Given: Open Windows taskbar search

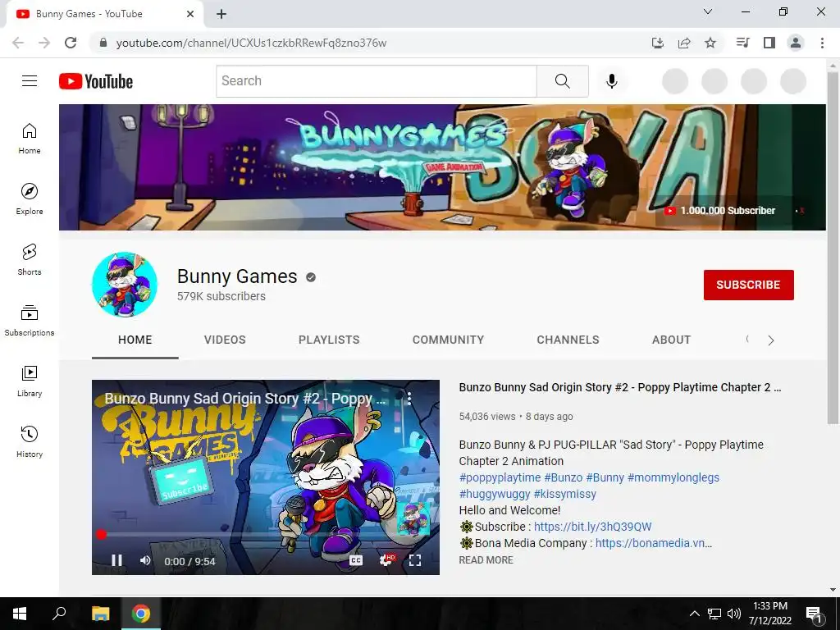Looking at the screenshot, I should pyautogui.click(x=59, y=614).
